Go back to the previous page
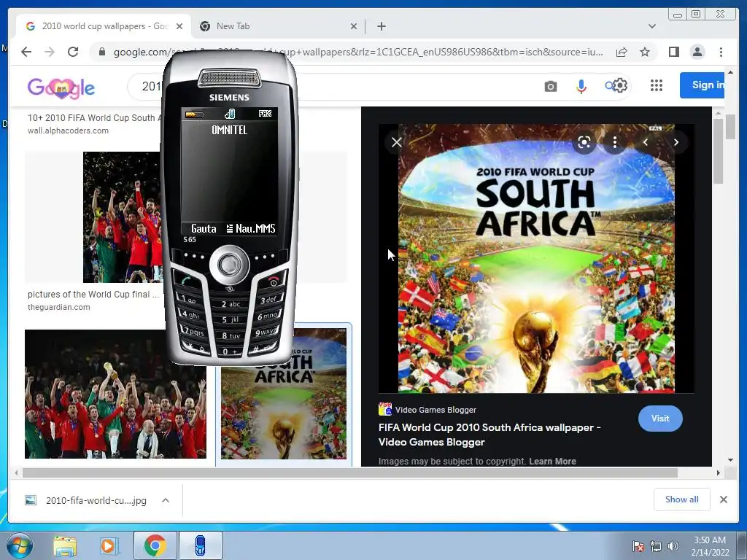This screenshot has width=747, height=560. click(26, 52)
